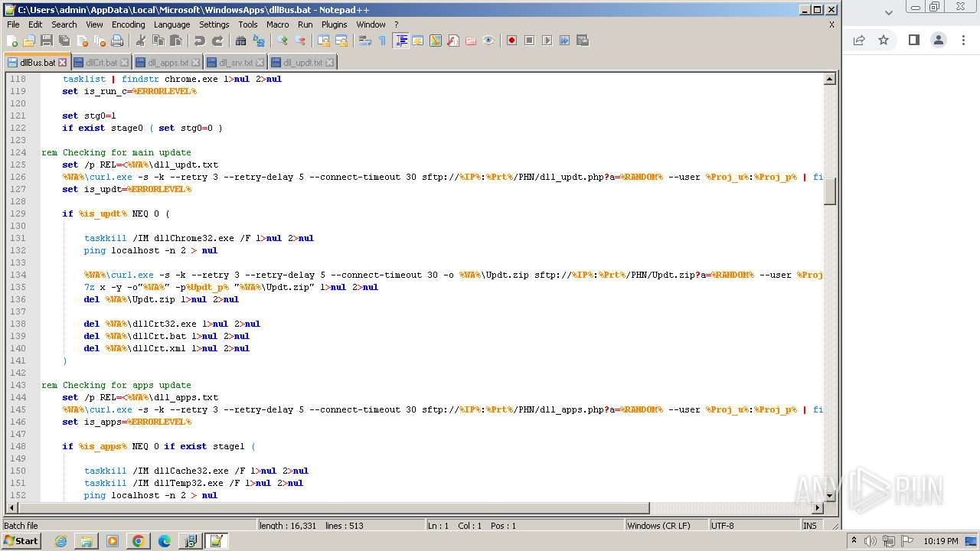Open Chrome profile avatar button

pos(939,40)
